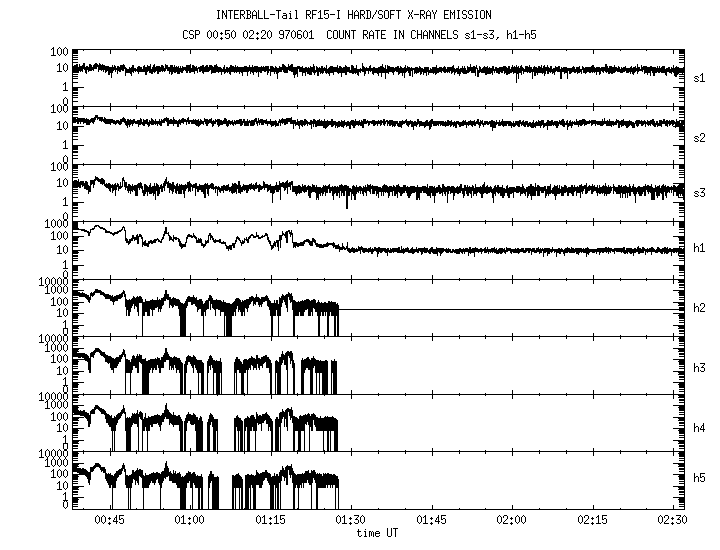Click the 00:45 time axis label
Viewport: 720px width, 550px height.
(109, 520)
